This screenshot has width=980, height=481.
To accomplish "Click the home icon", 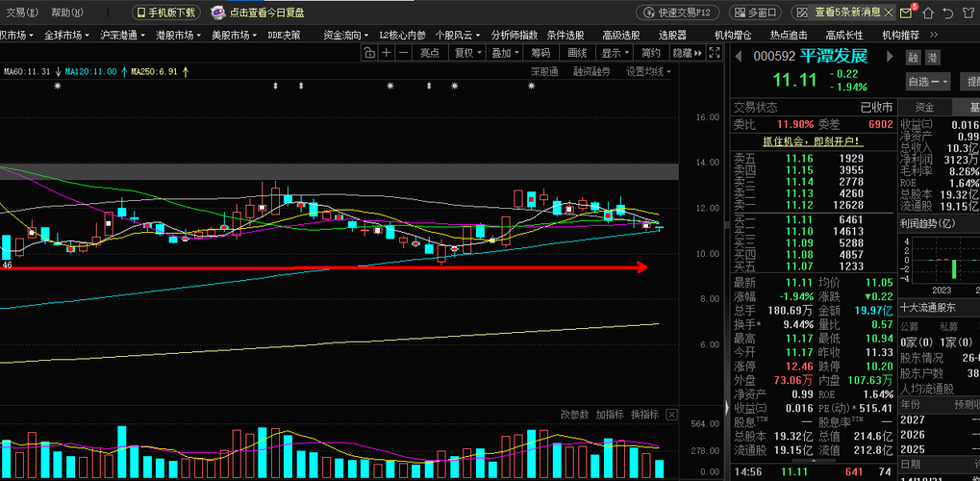I will (x=928, y=13).
